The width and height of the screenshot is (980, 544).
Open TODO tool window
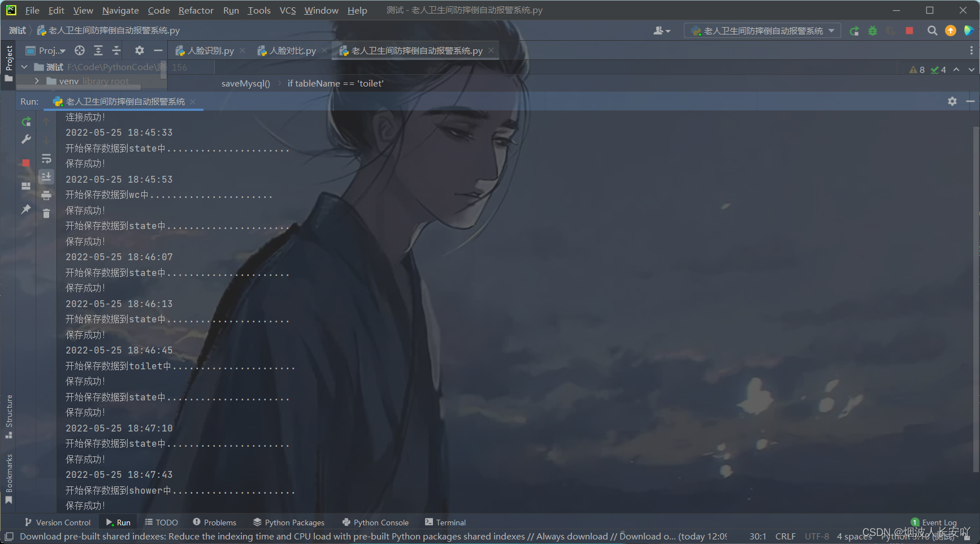(161, 522)
